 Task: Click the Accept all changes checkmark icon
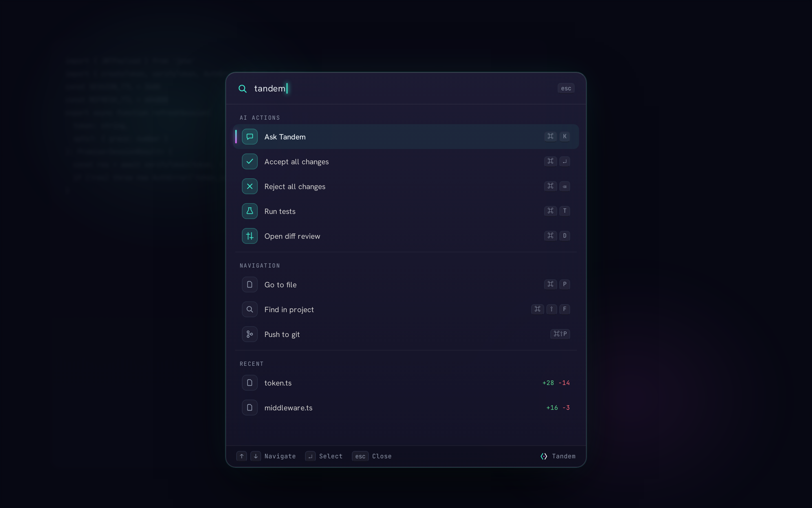pos(250,162)
